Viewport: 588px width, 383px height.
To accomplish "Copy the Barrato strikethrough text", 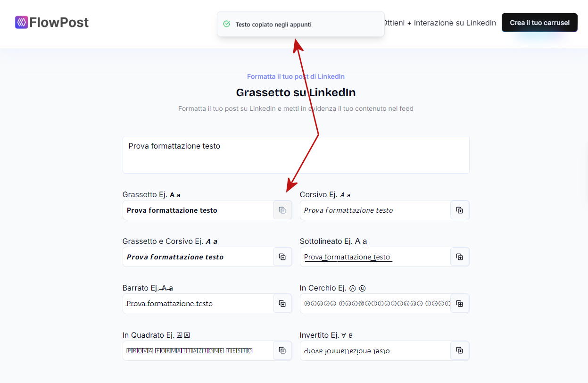I will point(282,304).
